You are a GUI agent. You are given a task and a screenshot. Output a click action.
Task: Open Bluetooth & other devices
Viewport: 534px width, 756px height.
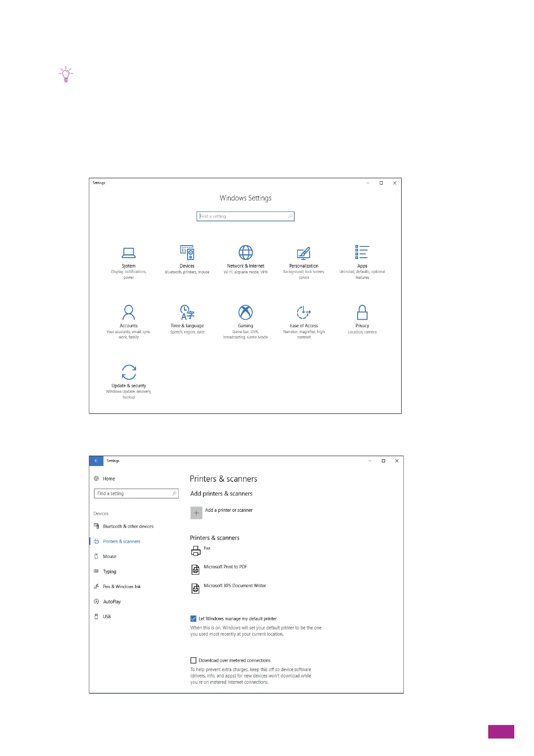pos(123,526)
